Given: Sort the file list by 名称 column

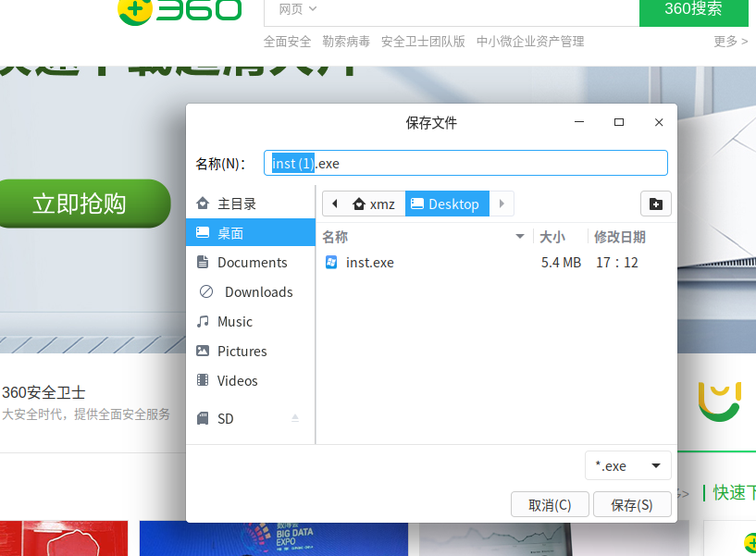Looking at the screenshot, I should [x=335, y=237].
